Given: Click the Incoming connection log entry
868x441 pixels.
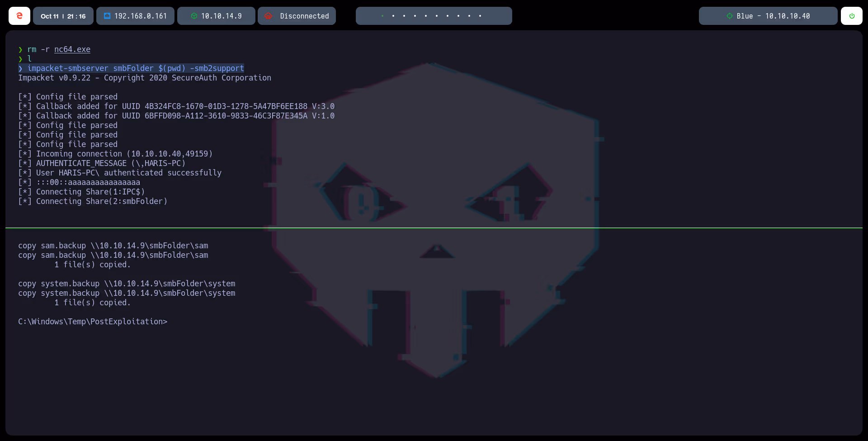Looking at the screenshot, I should coord(115,154).
